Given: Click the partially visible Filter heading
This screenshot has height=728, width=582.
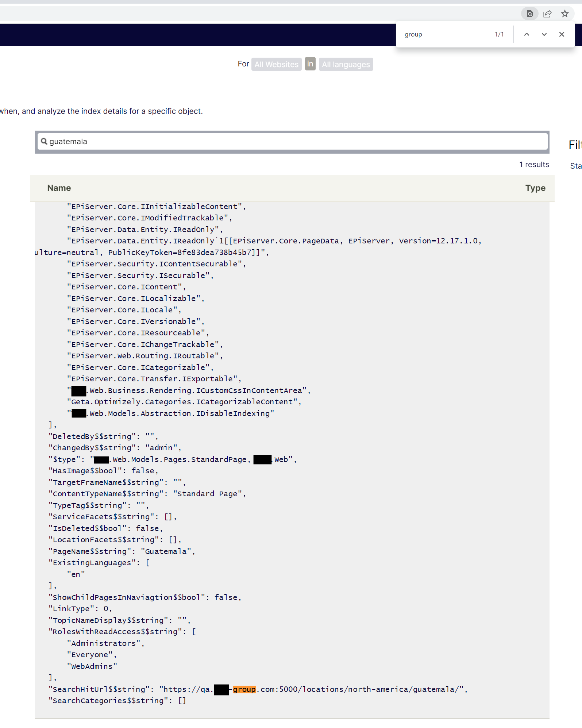Looking at the screenshot, I should (x=575, y=145).
